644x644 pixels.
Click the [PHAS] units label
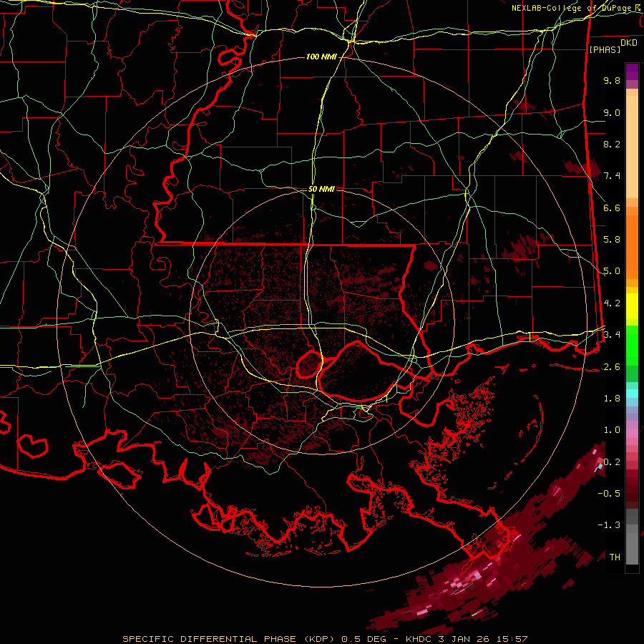(x=605, y=49)
